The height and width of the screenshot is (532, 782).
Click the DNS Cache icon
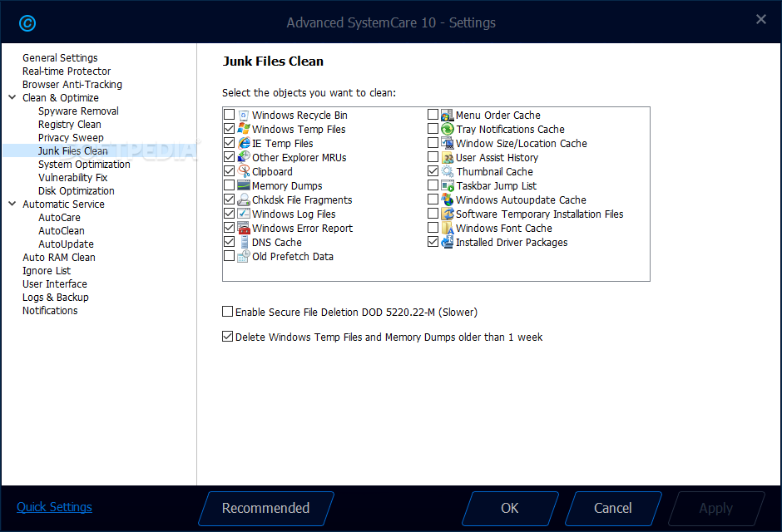coord(244,242)
